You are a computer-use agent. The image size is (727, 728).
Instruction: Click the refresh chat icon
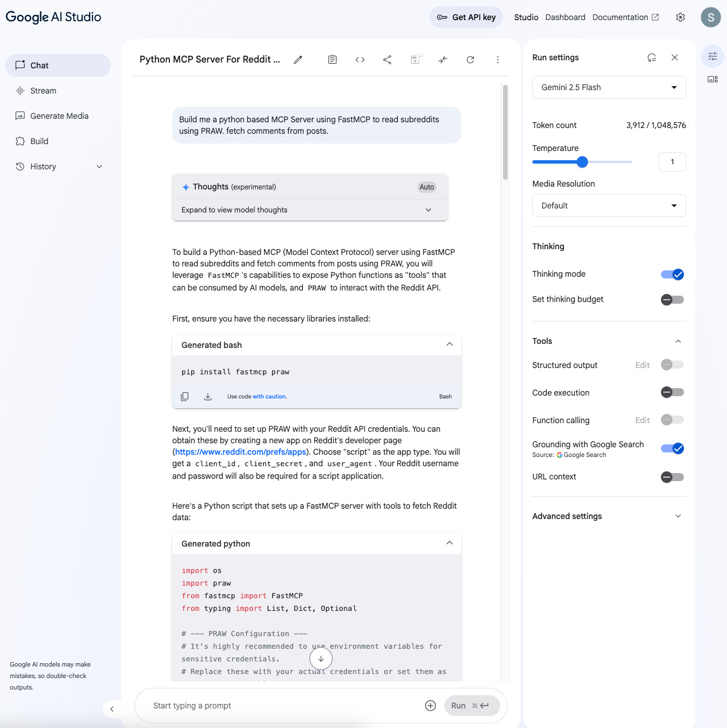point(470,60)
